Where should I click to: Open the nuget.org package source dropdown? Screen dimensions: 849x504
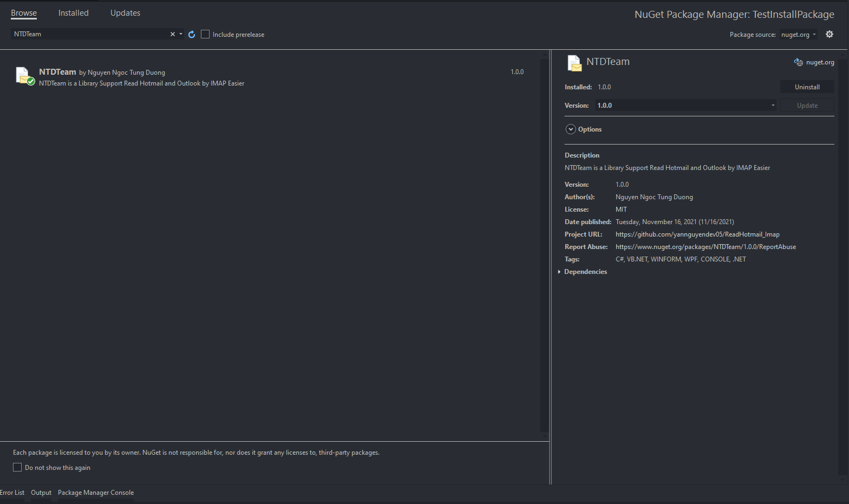coord(799,35)
